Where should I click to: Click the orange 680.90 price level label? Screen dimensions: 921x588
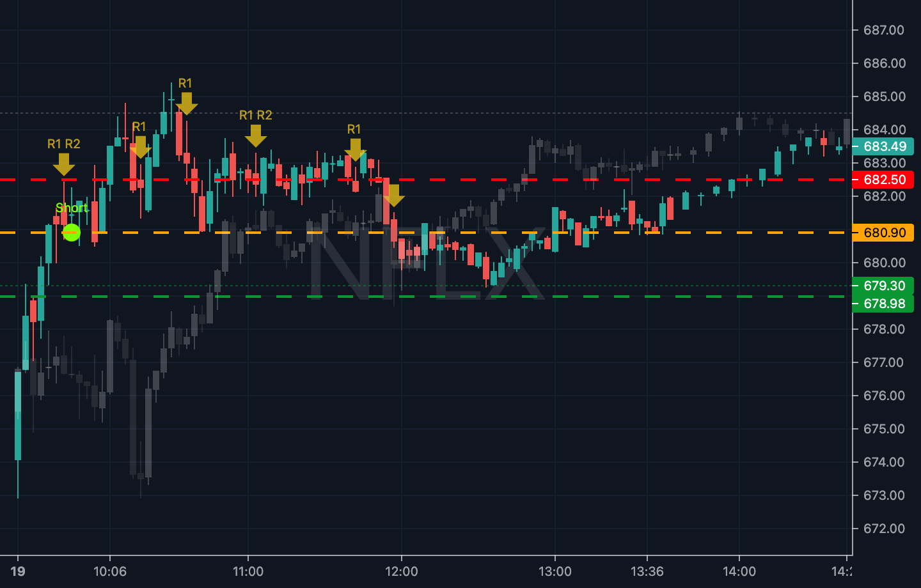[x=885, y=233]
